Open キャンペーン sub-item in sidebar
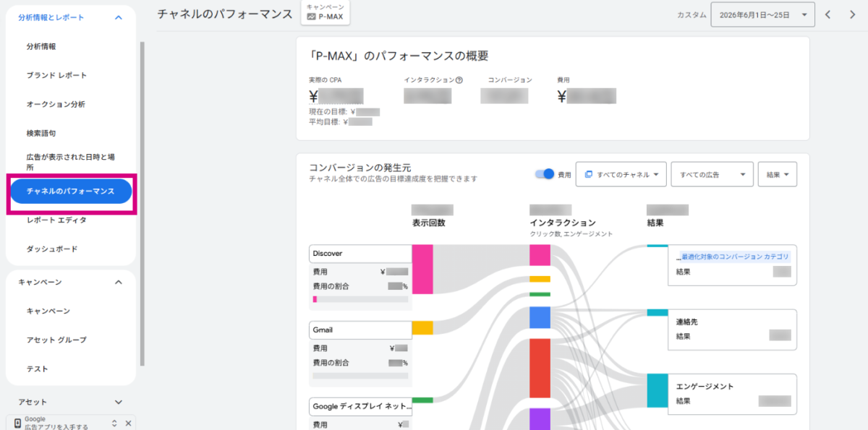This screenshot has width=868, height=430. point(48,311)
